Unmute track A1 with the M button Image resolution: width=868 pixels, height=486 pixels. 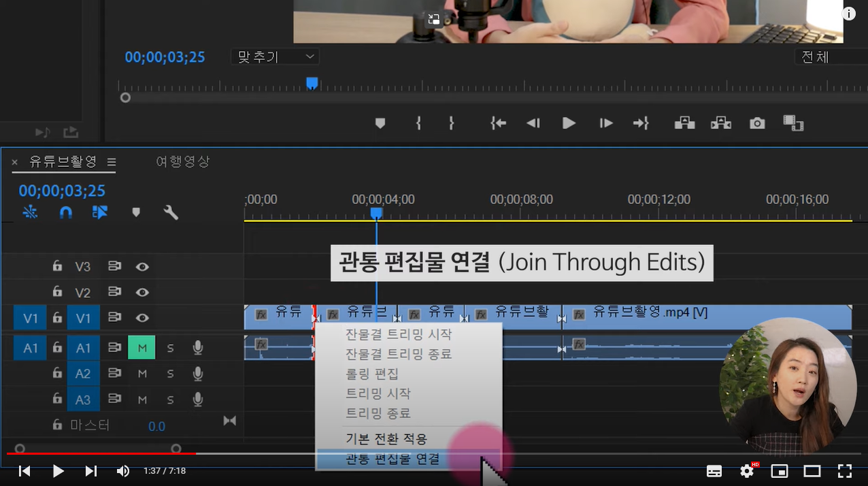pyautogui.click(x=141, y=348)
